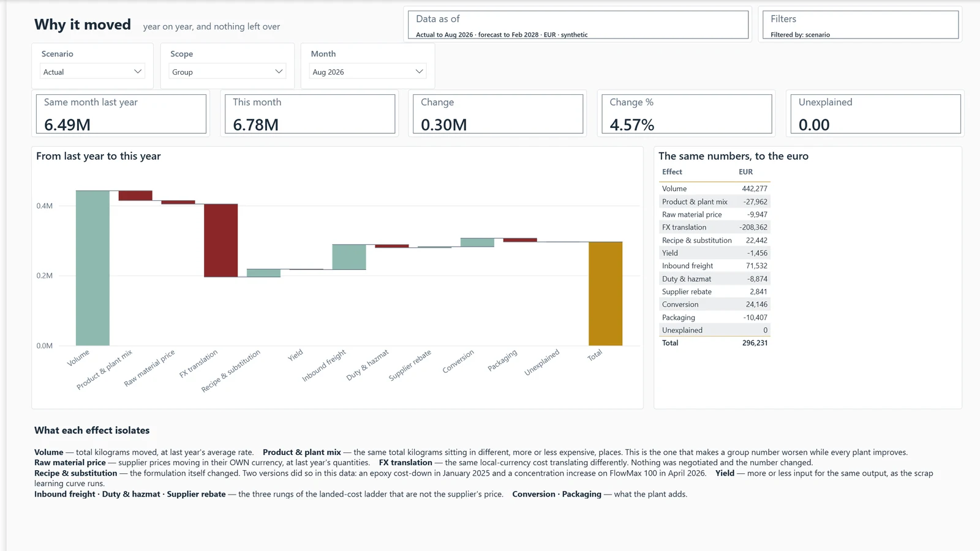Click the red Packaging bar
The width and height of the screenshot is (980, 551).
click(x=520, y=240)
